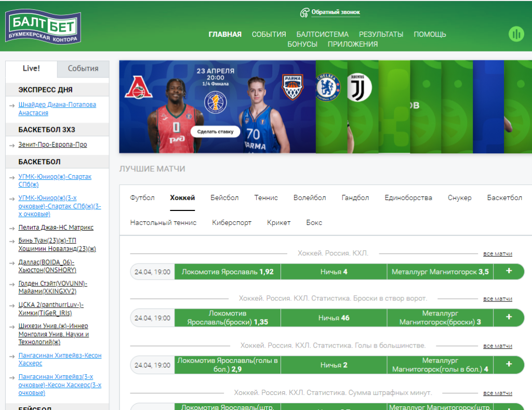Open ЦСКА 2(panthurrLuv-)-Химки match link
This screenshot has width=532, height=410.
tap(51, 309)
